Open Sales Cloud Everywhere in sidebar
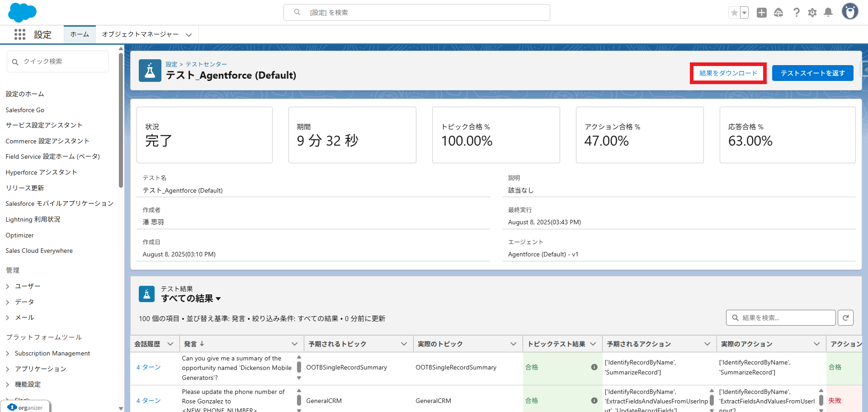This screenshot has height=412, width=868. 39,251
